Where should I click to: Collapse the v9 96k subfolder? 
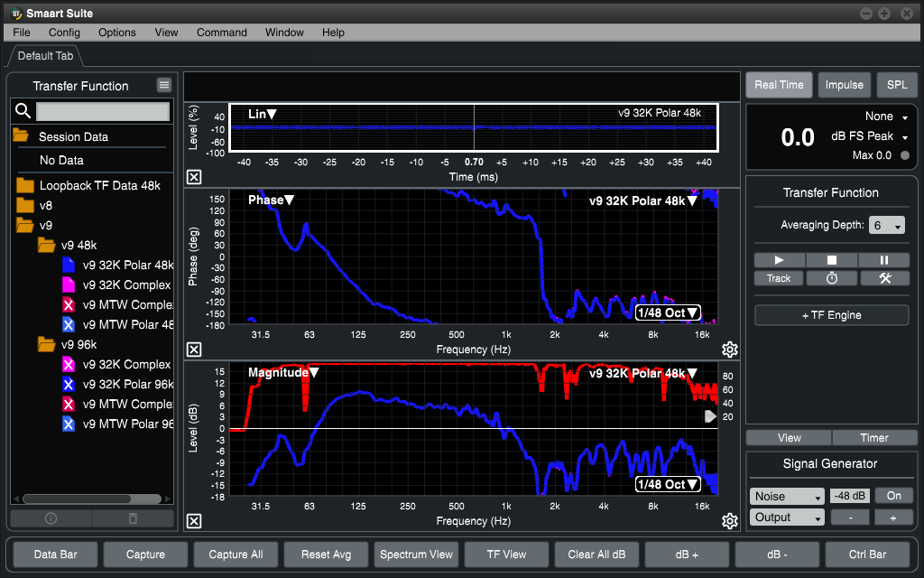[46, 344]
